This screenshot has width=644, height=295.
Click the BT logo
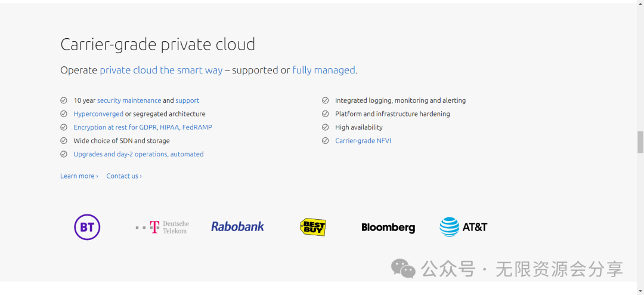coord(87,227)
